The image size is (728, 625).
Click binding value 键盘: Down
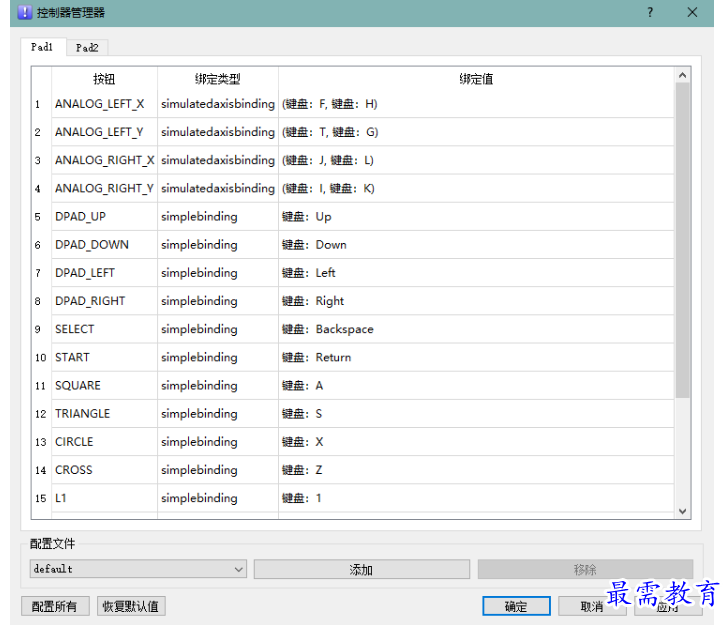[x=476, y=245]
